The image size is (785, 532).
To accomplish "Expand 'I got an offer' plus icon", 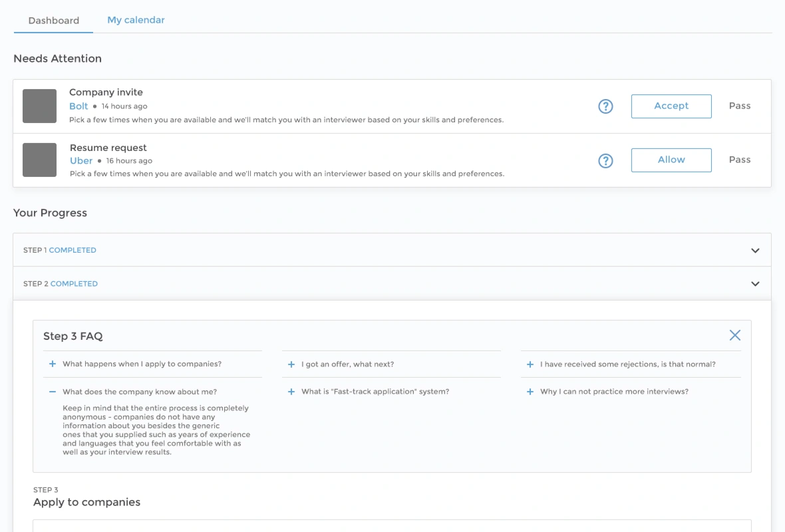I will tap(291, 364).
